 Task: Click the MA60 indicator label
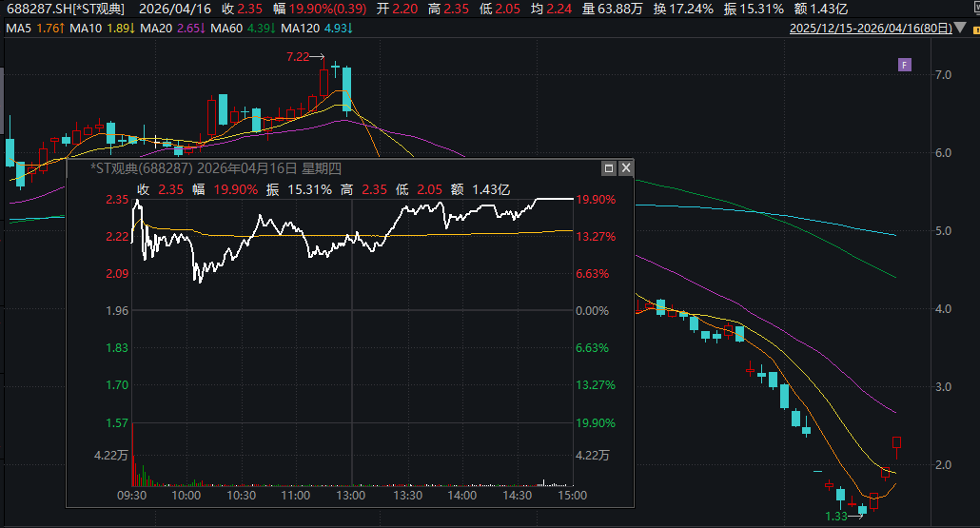tap(243, 29)
